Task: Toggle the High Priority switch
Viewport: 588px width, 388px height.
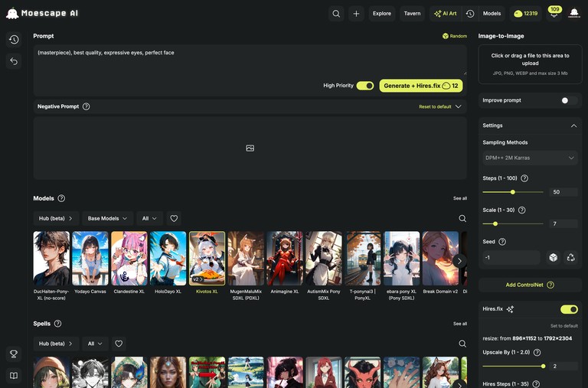Action: [365, 86]
